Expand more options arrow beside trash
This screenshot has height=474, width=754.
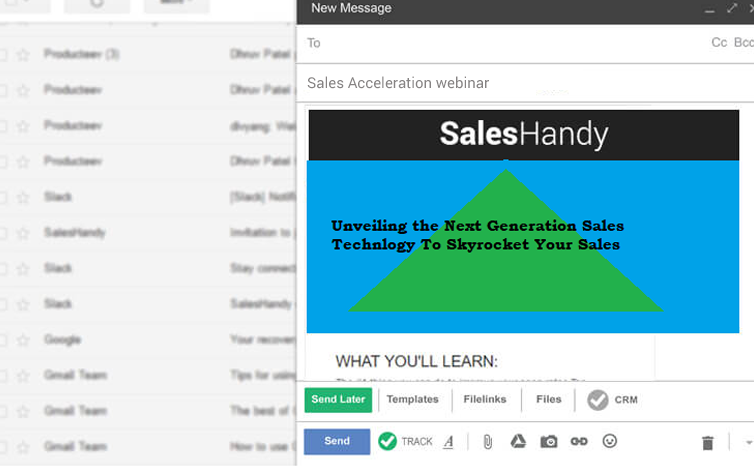click(x=749, y=443)
